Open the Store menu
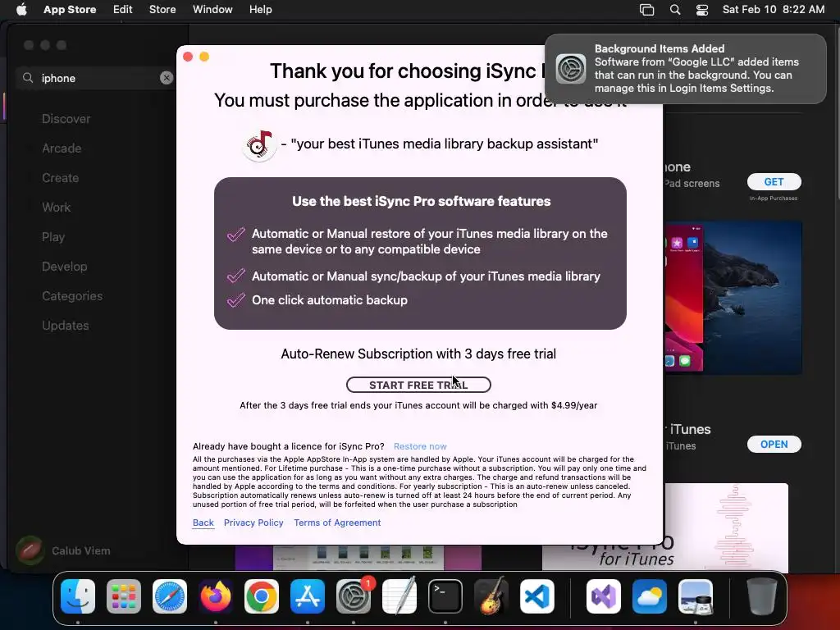The width and height of the screenshot is (840, 630). [162, 10]
